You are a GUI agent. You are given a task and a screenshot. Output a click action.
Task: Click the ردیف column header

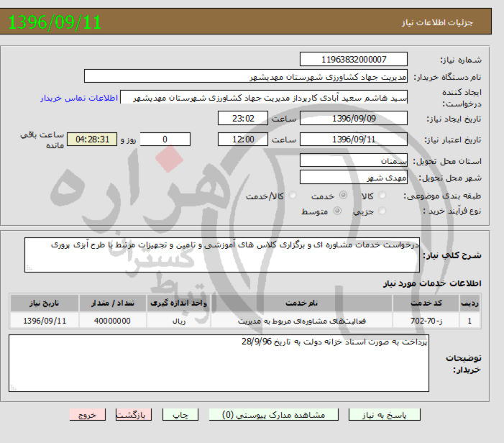coord(469,303)
